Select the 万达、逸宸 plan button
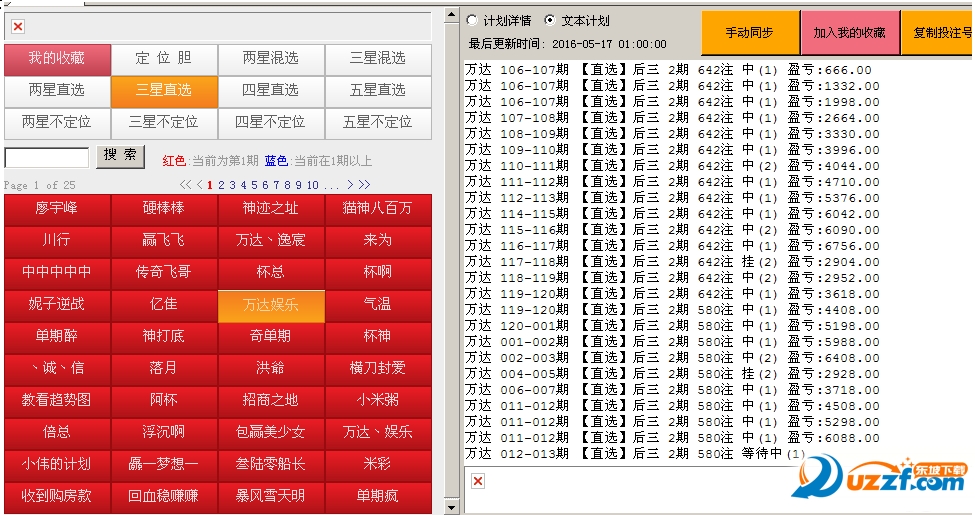Image resolution: width=975 pixels, height=515 pixels. (271, 241)
